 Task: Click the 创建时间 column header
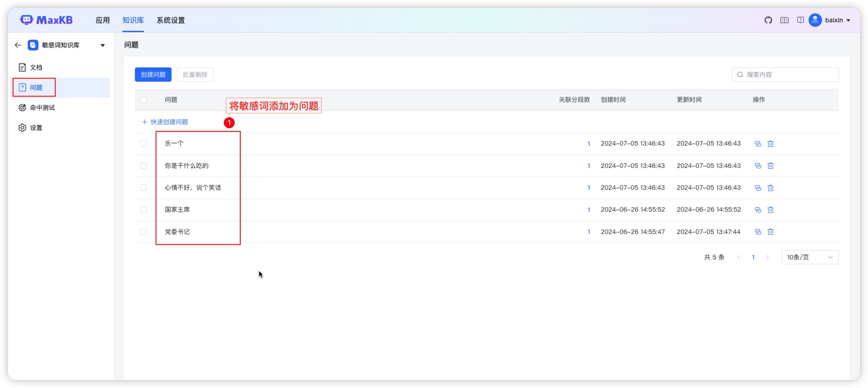[613, 100]
